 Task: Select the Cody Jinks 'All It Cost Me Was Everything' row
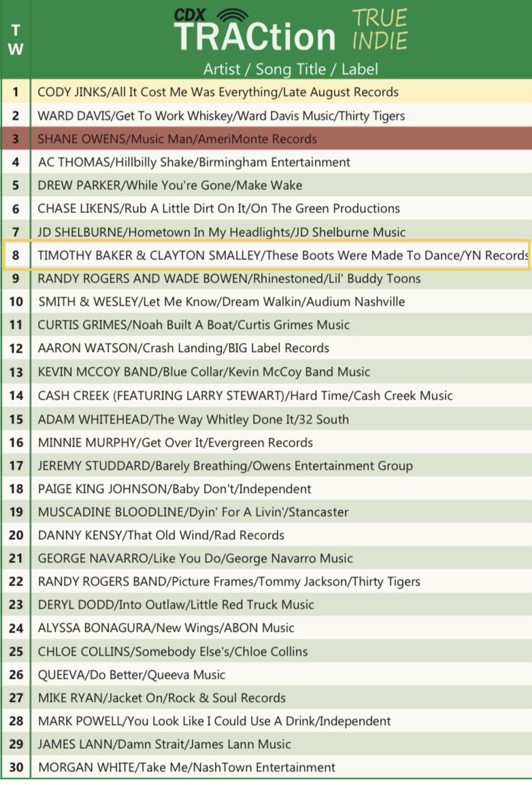coord(266,92)
